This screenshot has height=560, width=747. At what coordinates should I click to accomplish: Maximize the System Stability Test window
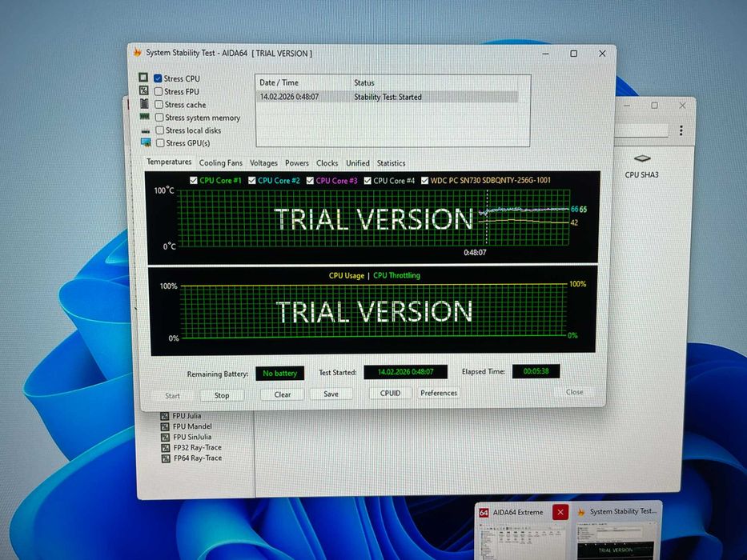point(573,54)
